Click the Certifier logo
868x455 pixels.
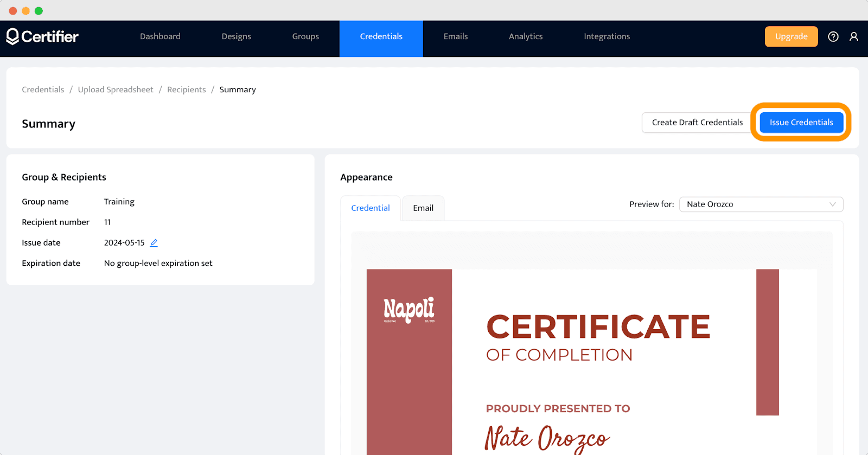click(x=42, y=36)
